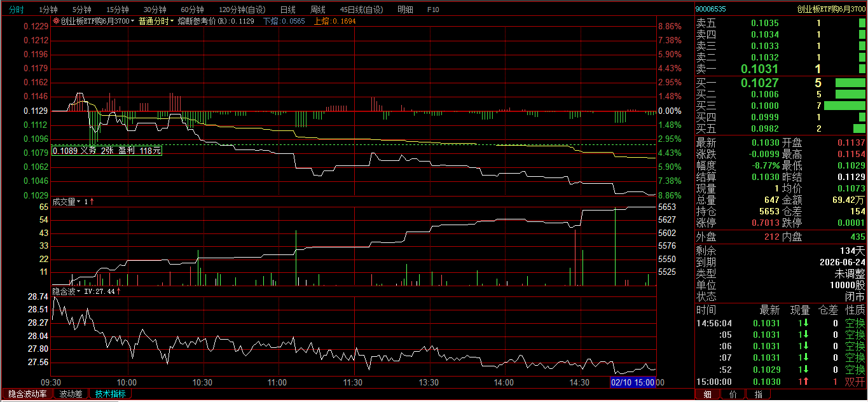868x402 pixels.
Task: Expand the 普通分时 chart type dropdown
Action: click(x=172, y=21)
